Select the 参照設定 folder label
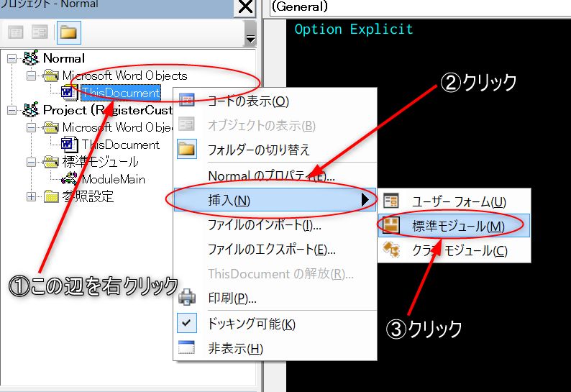This screenshot has height=392, width=571. (x=88, y=196)
